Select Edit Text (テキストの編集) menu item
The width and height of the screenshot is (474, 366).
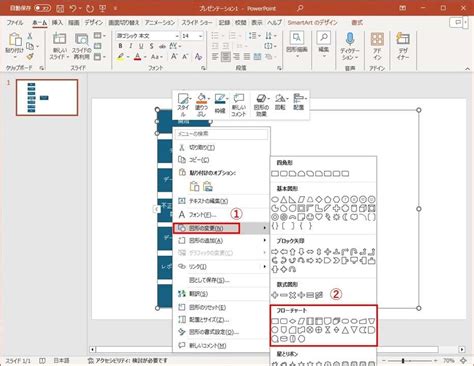click(221, 201)
